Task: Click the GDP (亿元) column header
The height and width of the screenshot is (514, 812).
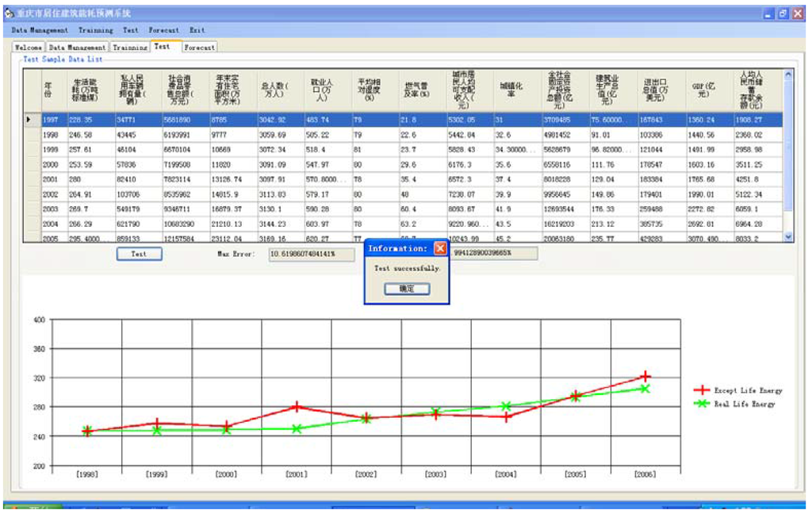Action: (702, 89)
